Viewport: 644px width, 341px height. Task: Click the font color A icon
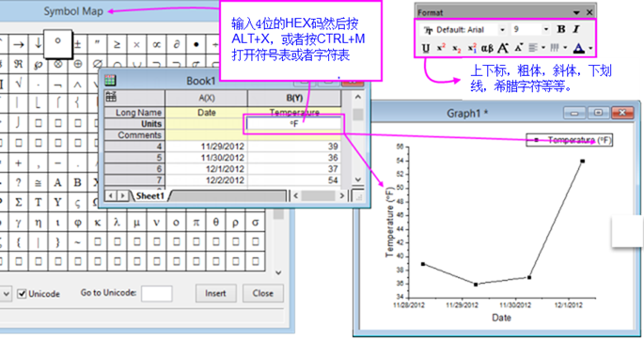[579, 49]
